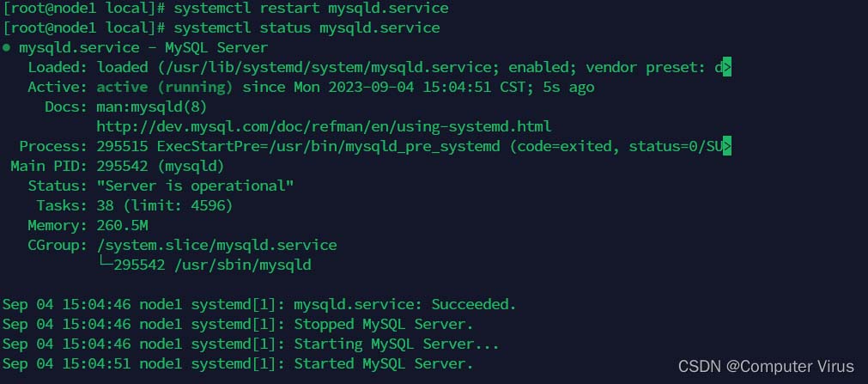Viewport: 868px width, 384px height.
Task: Click the tree branch entry for /usr/sbin/mysqld
Action: 212,265
